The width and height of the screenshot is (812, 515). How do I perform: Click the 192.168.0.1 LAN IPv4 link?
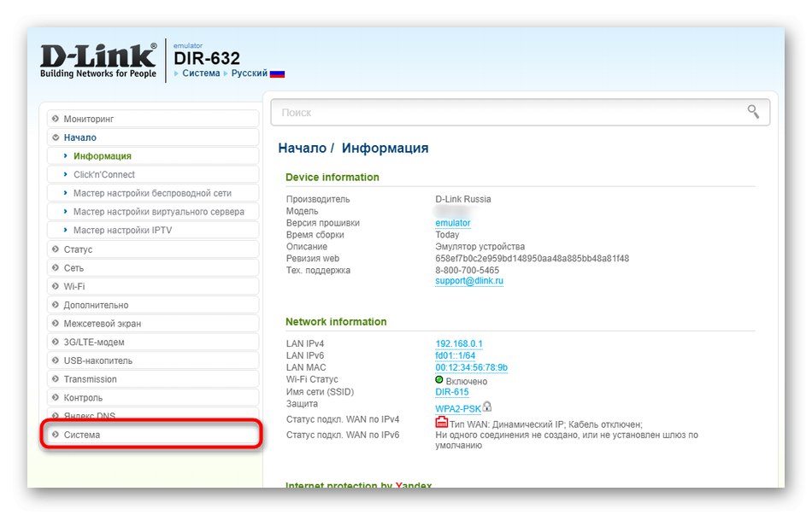click(x=459, y=343)
